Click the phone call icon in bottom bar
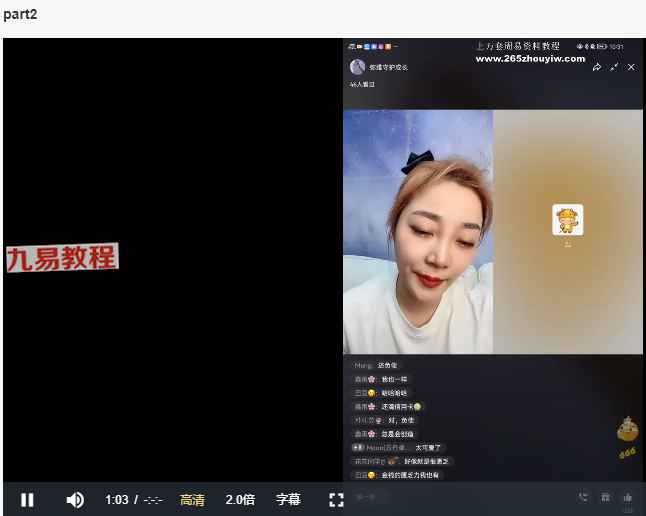 pos(583,497)
